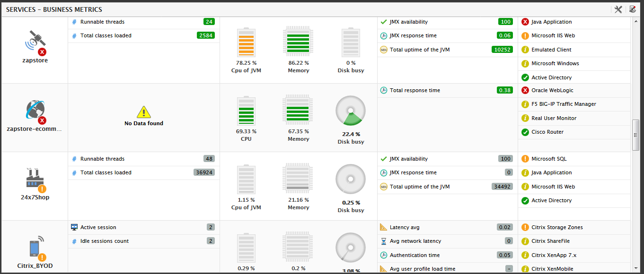Click the Avg user profile load time row
644x274 pixels.
click(448, 269)
